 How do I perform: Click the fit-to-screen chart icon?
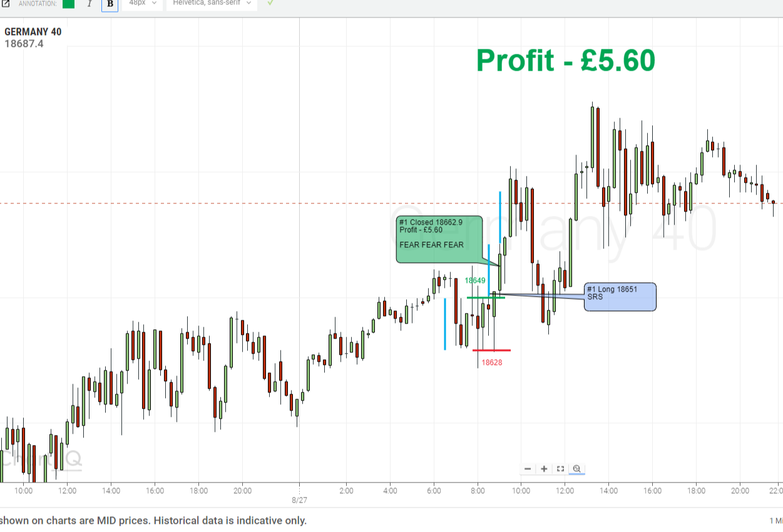click(560, 469)
